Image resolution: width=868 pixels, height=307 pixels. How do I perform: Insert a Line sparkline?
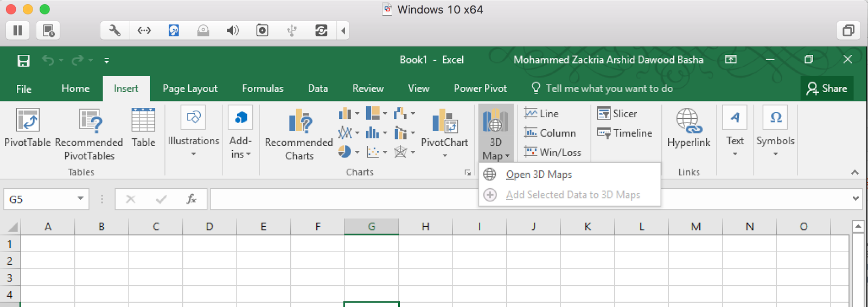[541, 113]
